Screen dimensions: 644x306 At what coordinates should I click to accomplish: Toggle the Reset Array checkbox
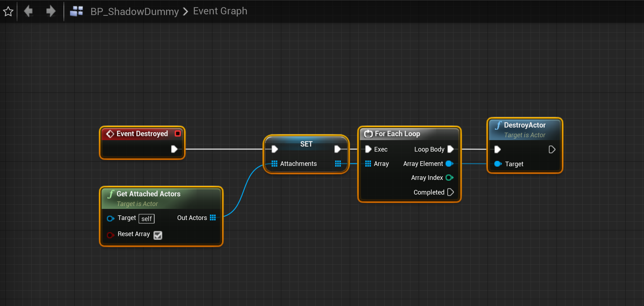158,235
